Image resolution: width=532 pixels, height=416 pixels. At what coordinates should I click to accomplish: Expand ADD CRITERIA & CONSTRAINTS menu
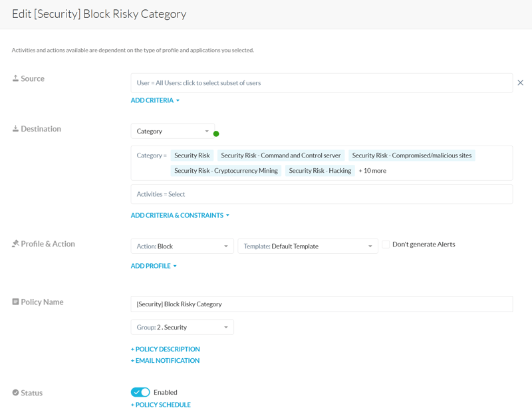(180, 215)
